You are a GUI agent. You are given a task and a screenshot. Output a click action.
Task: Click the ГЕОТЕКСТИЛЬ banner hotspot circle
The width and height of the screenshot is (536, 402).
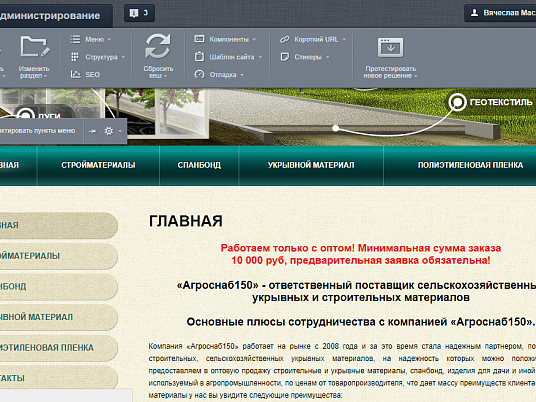coord(458,102)
